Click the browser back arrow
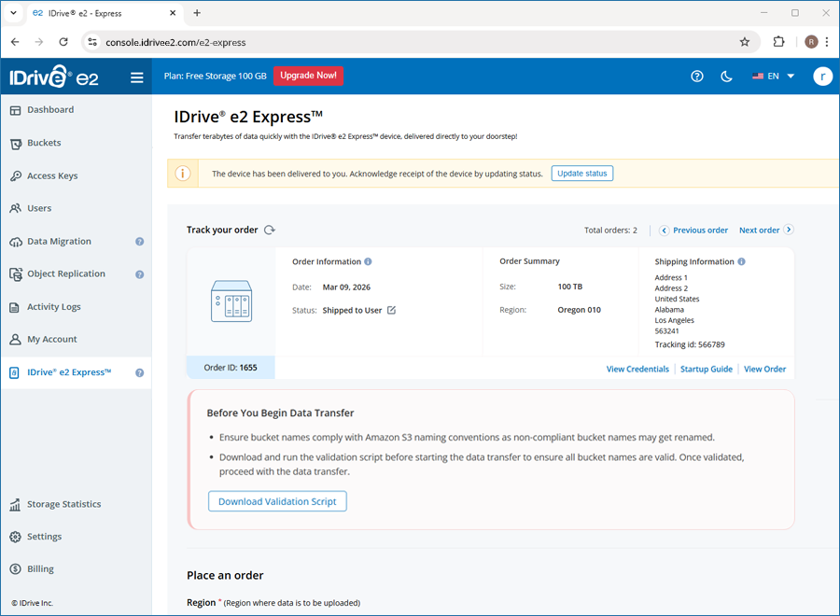Viewport: 840px width, 616px height. 15,42
